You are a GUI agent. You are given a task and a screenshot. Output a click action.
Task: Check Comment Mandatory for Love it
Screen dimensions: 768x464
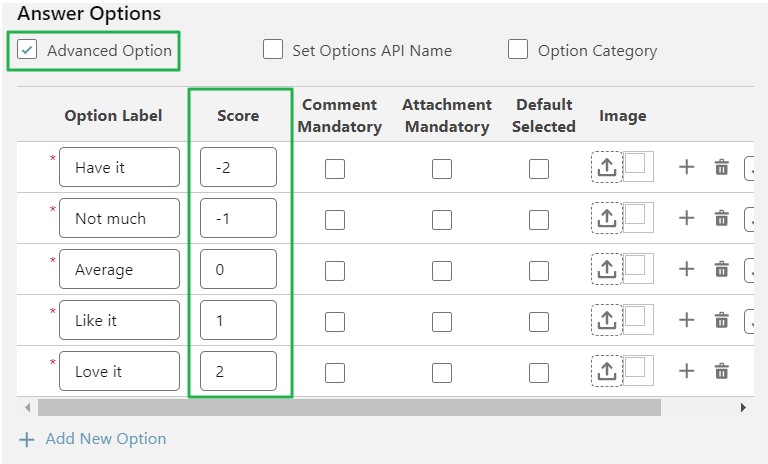tap(335, 373)
